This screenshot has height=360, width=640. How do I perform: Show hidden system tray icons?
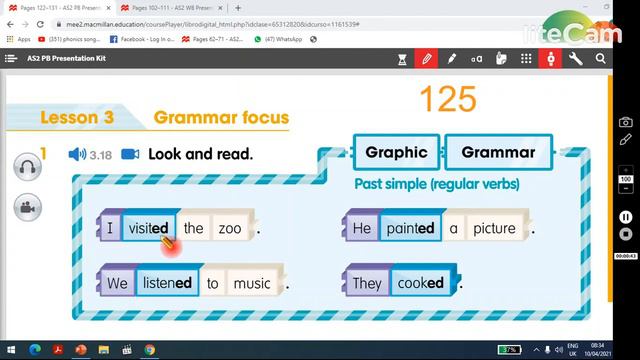[536, 350]
